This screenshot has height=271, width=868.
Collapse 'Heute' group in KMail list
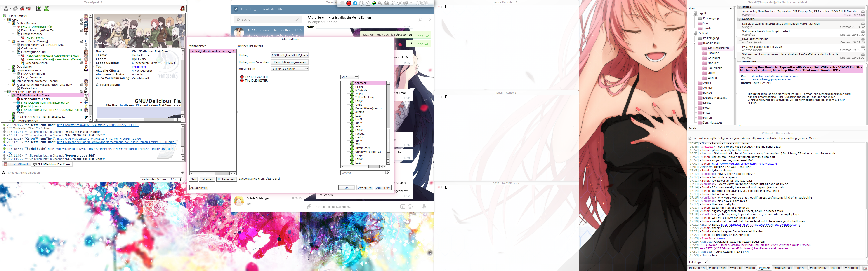(740, 7)
